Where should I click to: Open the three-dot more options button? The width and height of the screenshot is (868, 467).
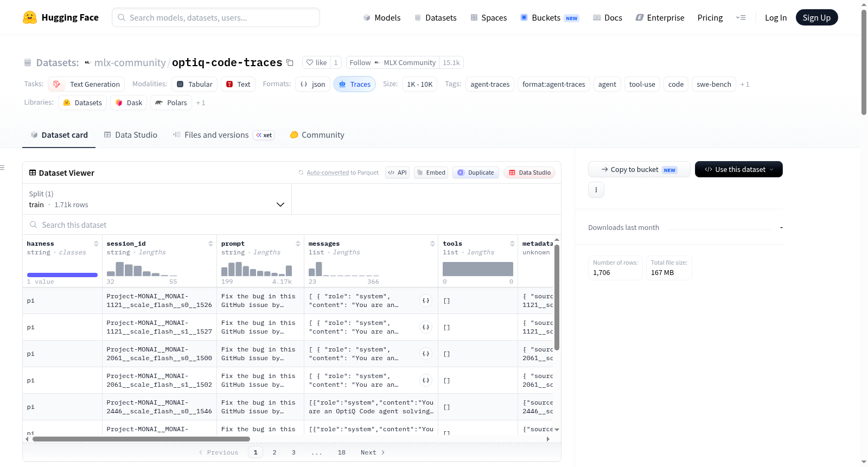click(x=596, y=190)
